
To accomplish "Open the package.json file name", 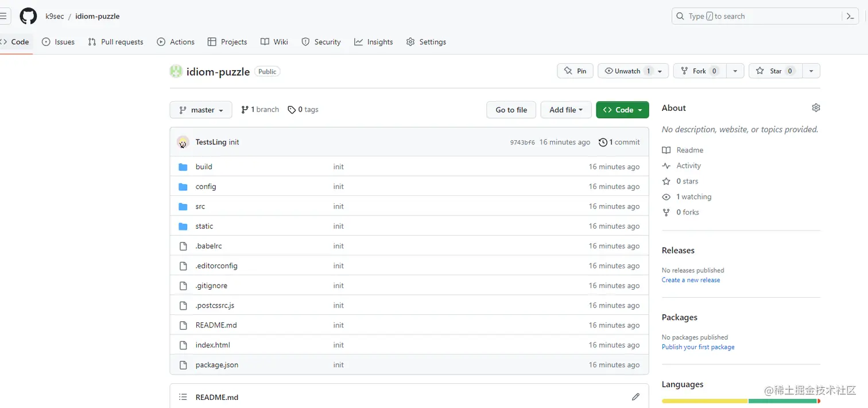I will [x=217, y=365].
